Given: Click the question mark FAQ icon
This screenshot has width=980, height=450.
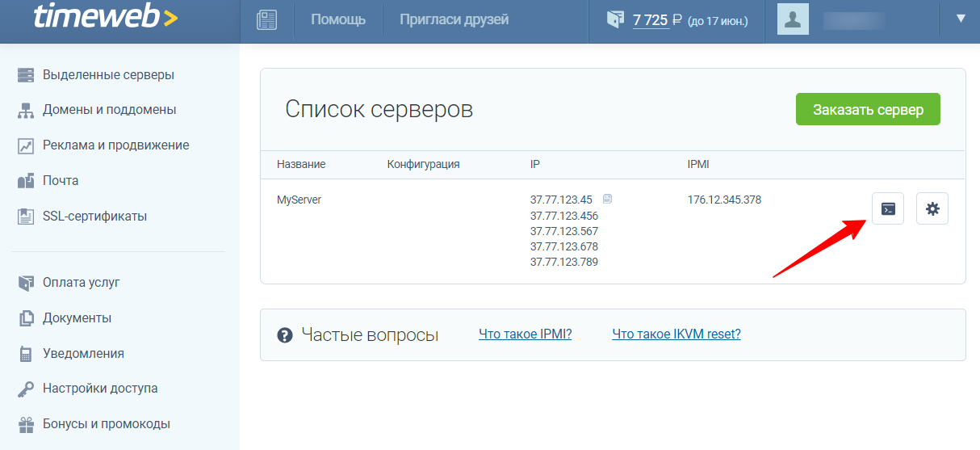Looking at the screenshot, I should [284, 335].
